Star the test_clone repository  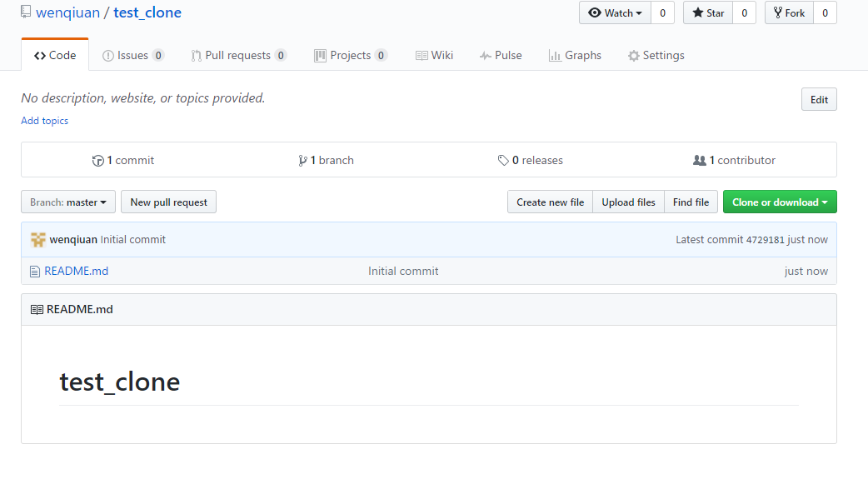click(708, 12)
